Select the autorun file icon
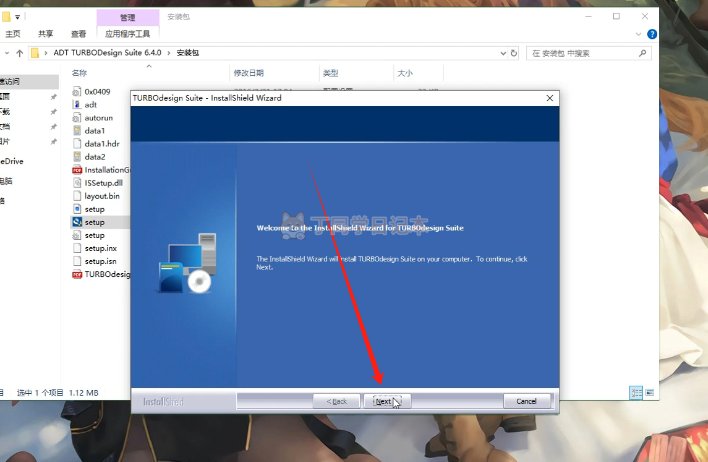This screenshot has height=462, width=708. point(76,117)
